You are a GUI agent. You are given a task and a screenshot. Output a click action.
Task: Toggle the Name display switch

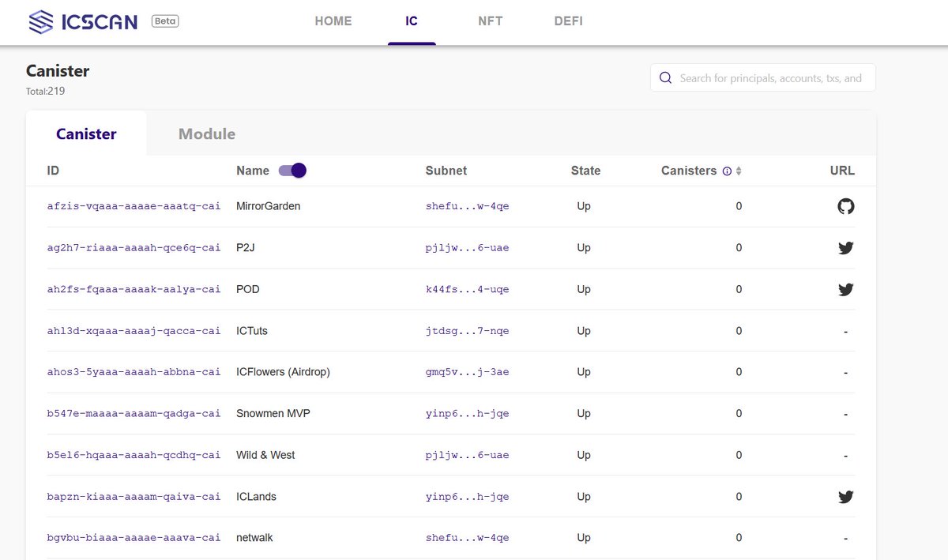292,171
